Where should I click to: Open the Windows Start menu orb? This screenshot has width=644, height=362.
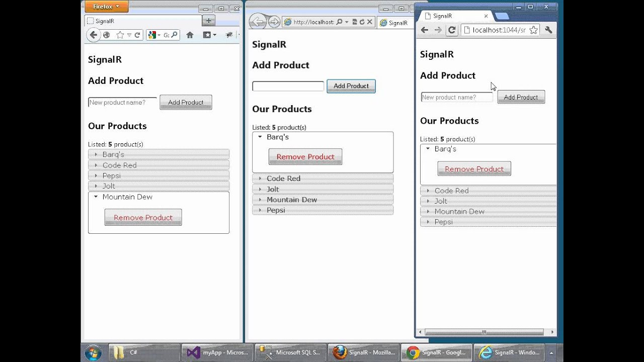click(93, 352)
